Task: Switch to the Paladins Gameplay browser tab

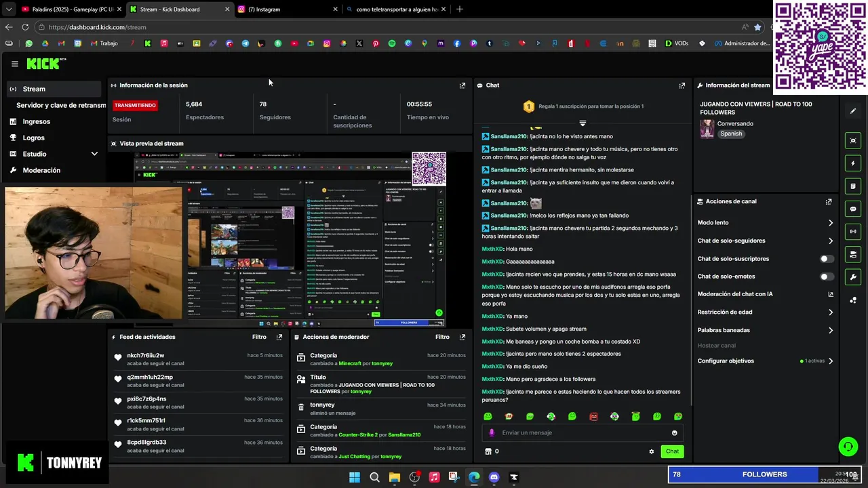Action: tap(71, 9)
